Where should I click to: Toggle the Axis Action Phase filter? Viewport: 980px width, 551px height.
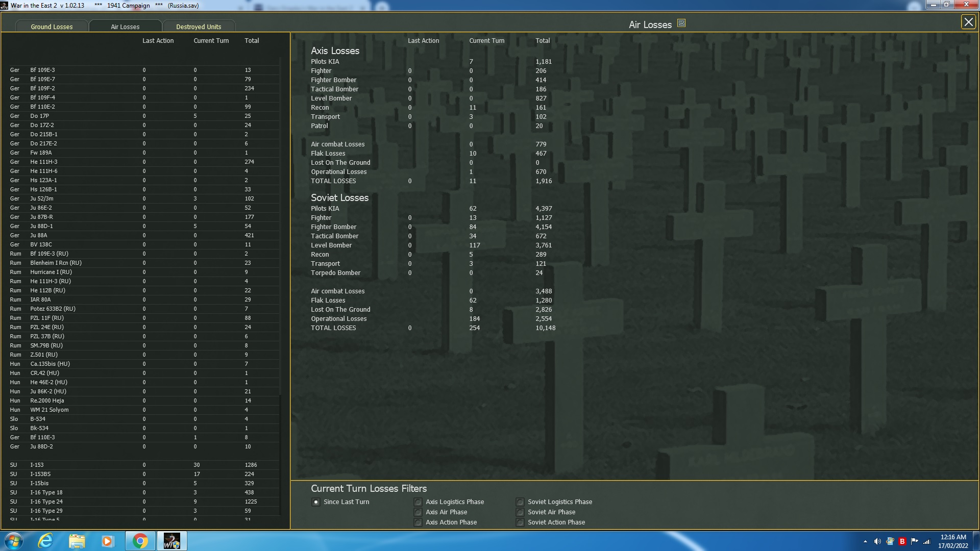(x=418, y=522)
